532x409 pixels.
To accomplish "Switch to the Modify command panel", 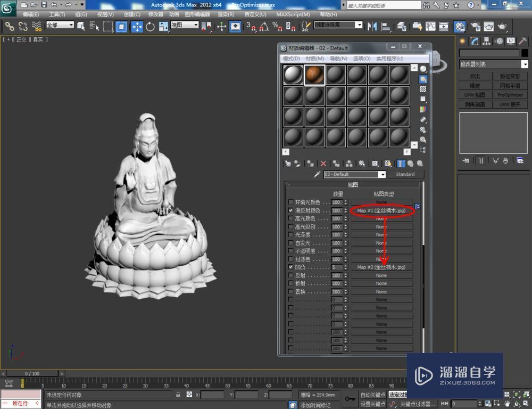I will coord(474,41).
